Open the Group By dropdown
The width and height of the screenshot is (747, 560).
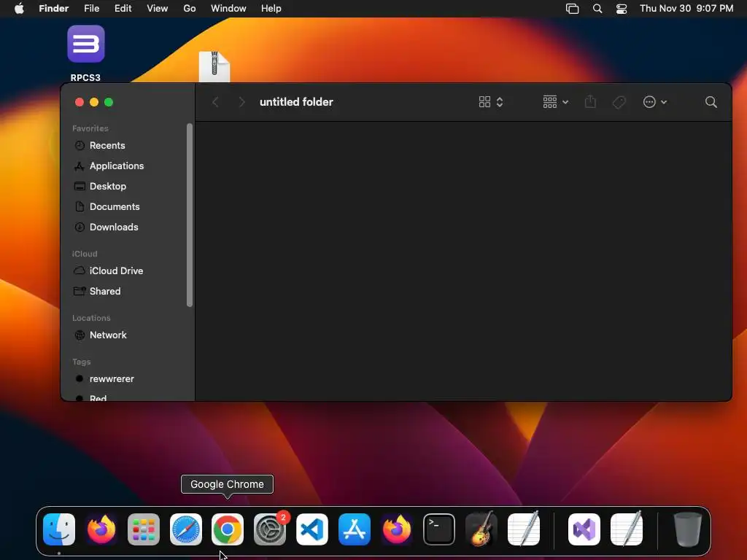point(555,102)
